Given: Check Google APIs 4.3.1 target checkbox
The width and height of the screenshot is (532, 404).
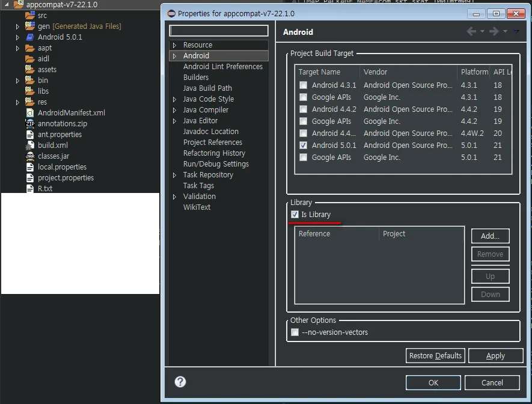Looking at the screenshot, I should (304, 97).
